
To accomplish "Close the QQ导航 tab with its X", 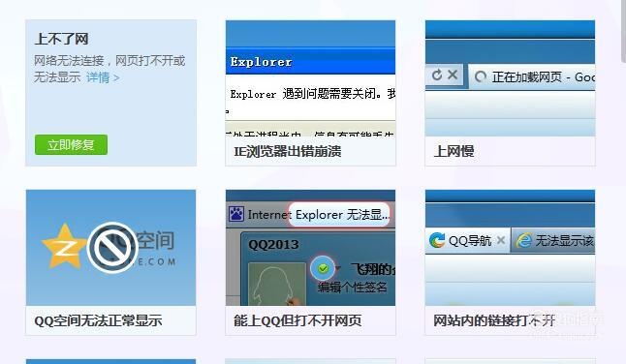I will tap(501, 240).
